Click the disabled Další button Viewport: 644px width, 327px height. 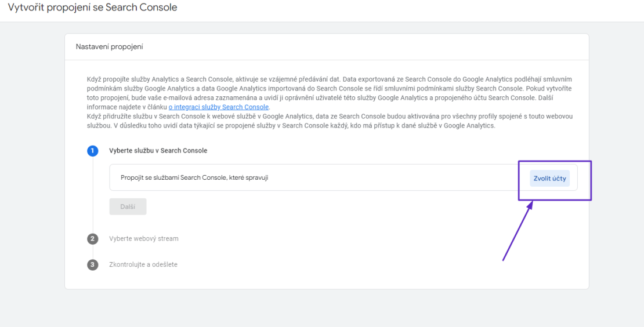point(128,207)
